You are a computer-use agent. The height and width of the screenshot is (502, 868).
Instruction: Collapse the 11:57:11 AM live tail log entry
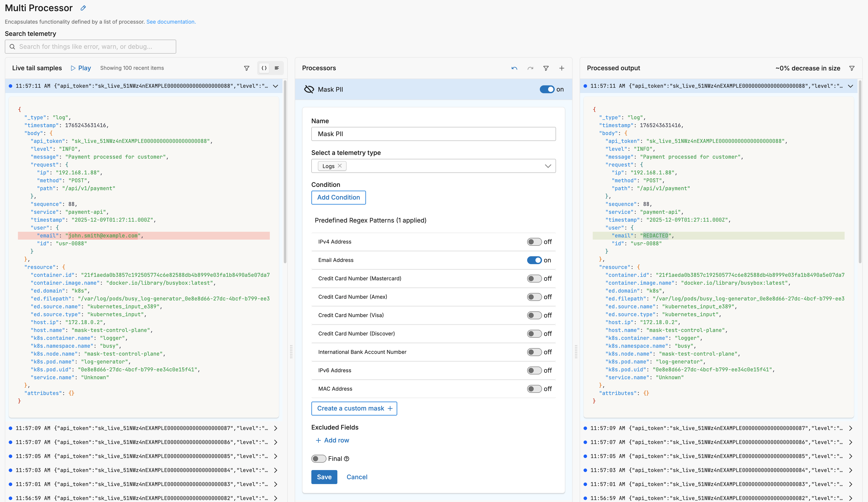click(x=275, y=86)
